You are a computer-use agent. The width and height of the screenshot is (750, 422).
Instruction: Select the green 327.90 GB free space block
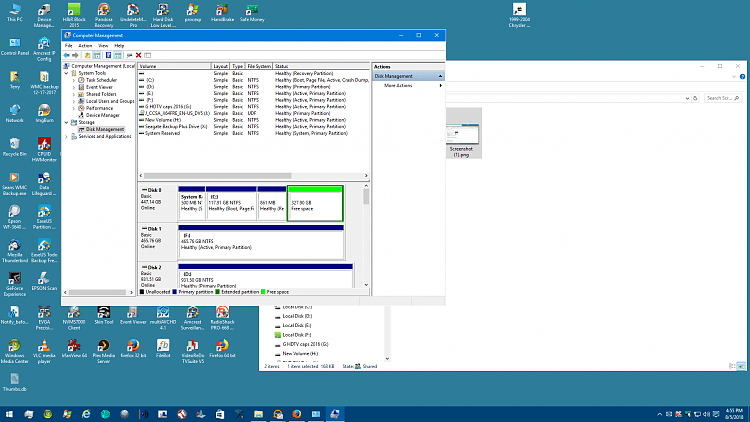314,203
